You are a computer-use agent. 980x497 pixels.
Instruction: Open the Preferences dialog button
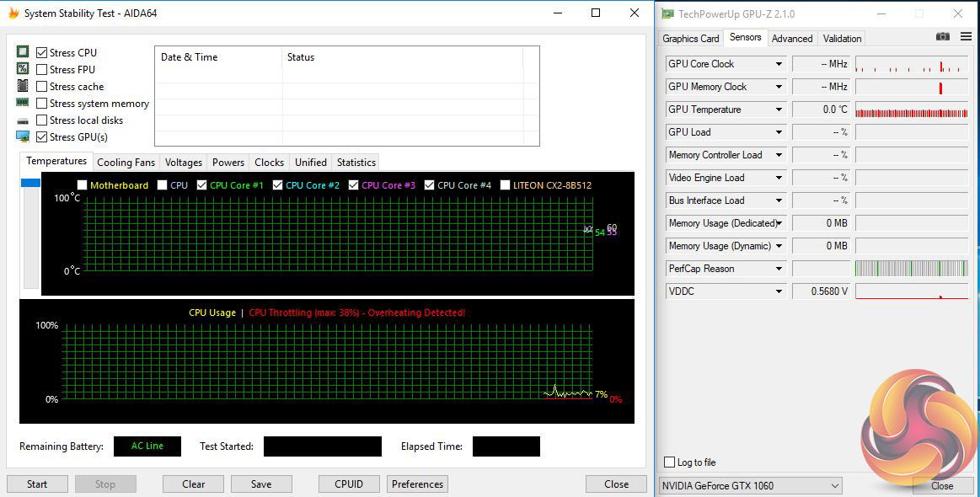click(417, 484)
